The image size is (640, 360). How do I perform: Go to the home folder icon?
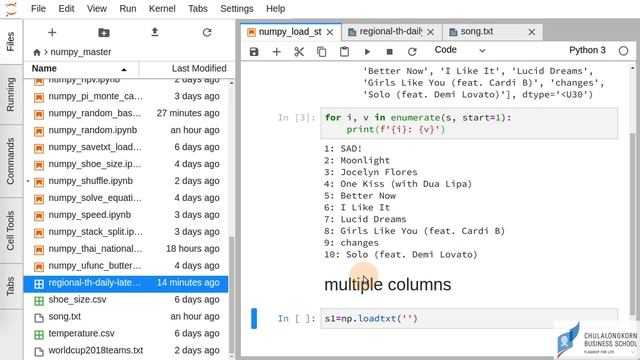pyautogui.click(x=37, y=52)
